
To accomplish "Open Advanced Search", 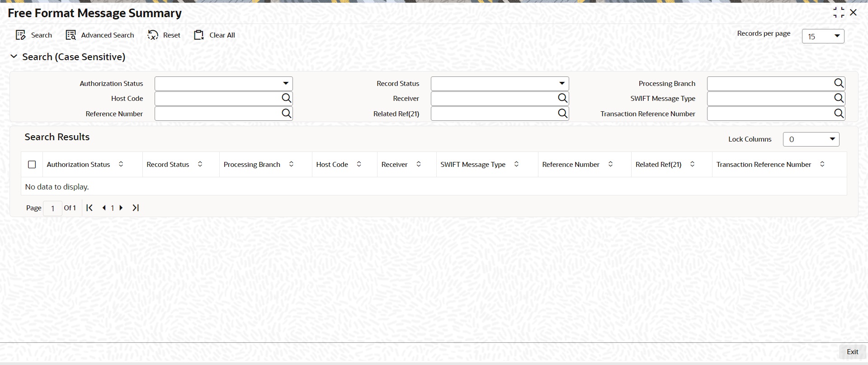I will (100, 35).
